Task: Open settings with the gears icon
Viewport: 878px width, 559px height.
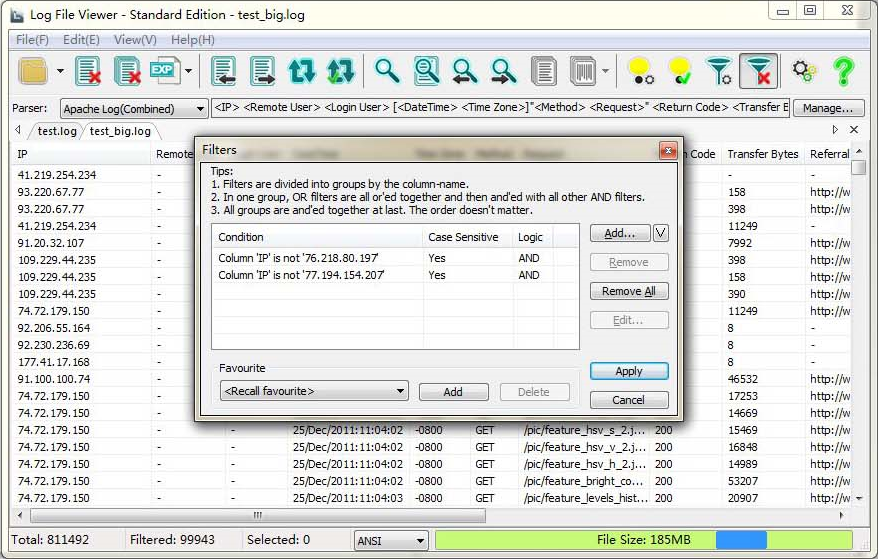Action: click(x=804, y=71)
